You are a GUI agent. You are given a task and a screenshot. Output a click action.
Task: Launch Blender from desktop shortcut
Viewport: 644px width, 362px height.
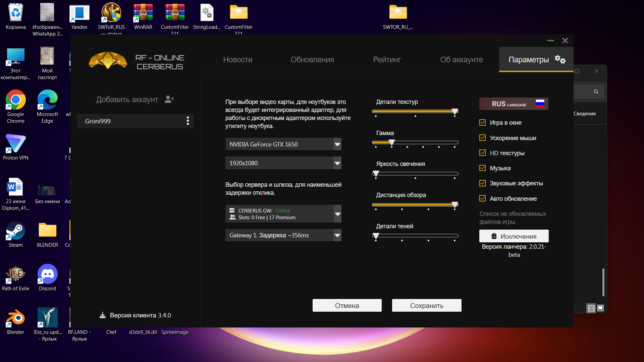[x=15, y=322]
